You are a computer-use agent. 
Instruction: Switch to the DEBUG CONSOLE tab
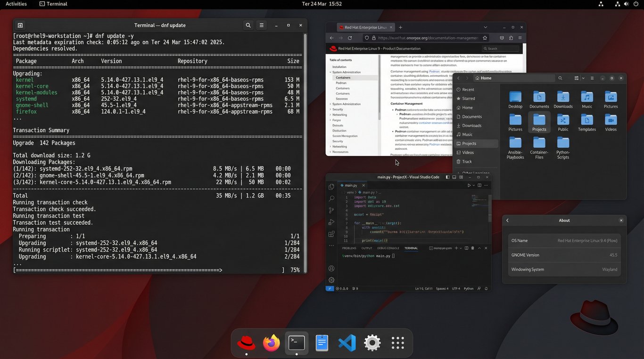388,248
